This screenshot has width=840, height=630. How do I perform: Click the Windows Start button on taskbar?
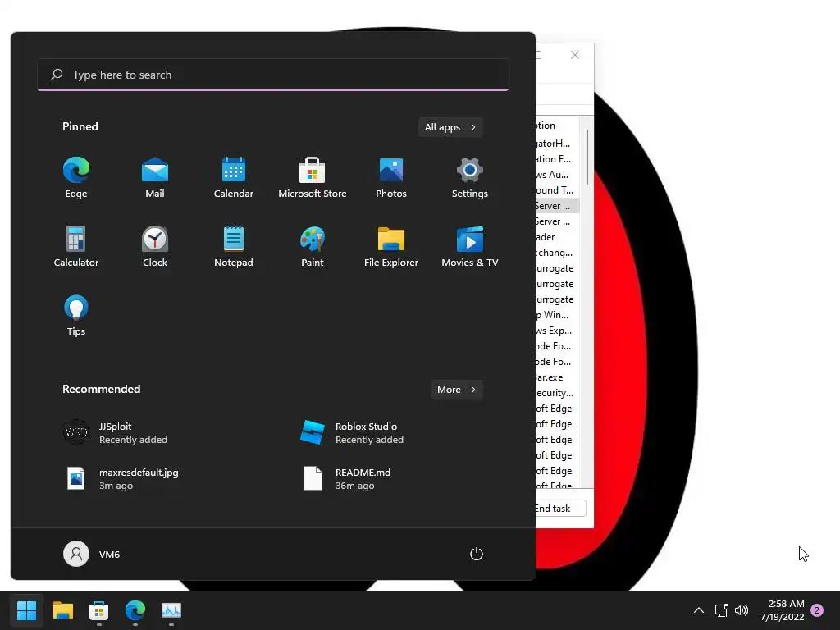coord(26,610)
